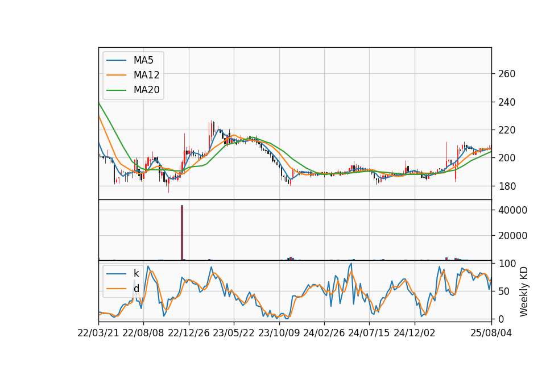
Task: Click the 23/05/22 date label
Action: tap(234, 333)
